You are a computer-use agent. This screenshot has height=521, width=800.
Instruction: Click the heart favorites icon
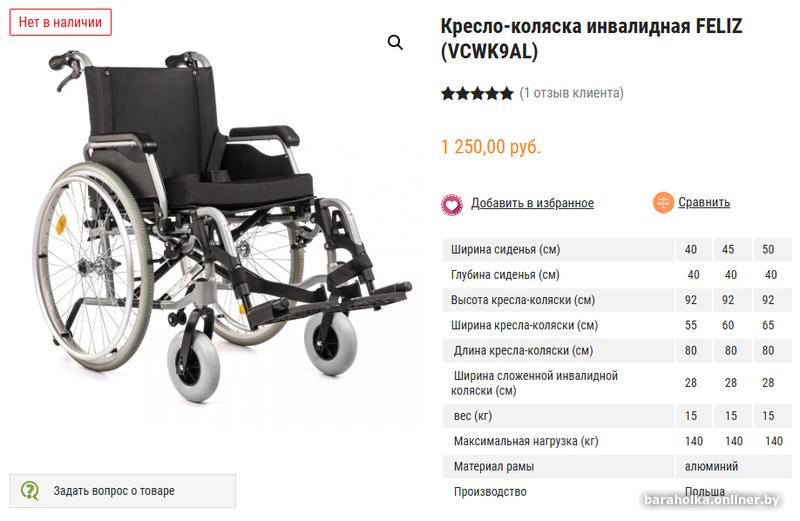click(452, 205)
